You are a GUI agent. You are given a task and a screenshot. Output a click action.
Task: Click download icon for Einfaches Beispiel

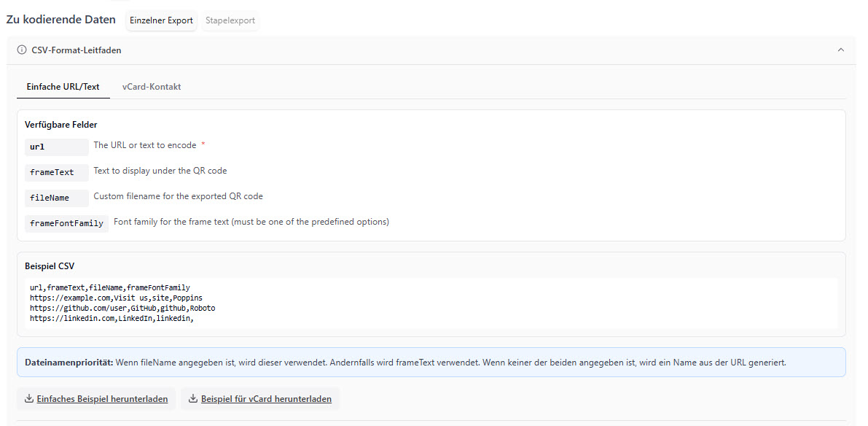[x=29, y=399]
